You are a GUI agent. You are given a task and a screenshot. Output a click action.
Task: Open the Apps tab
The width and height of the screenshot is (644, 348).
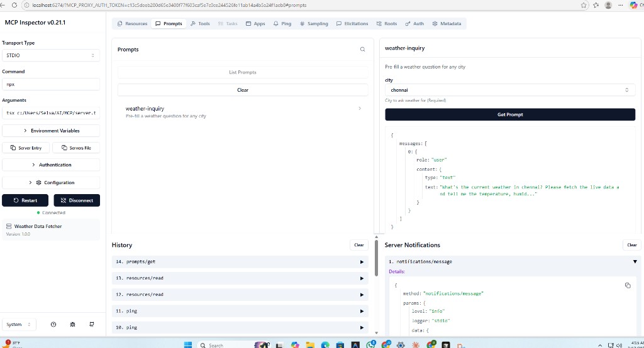tap(255, 24)
